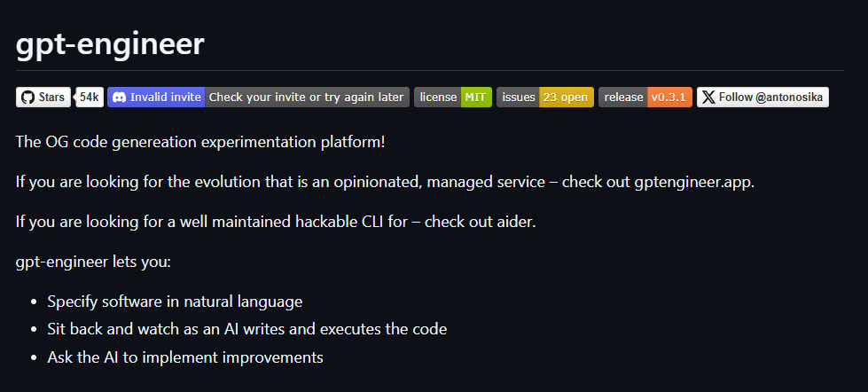Click the green MIT license value

pyautogui.click(x=475, y=98)
